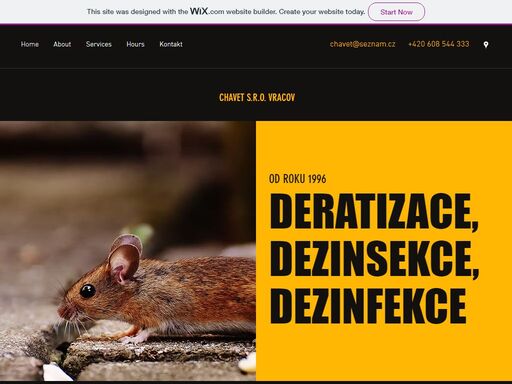The width and height of the screenshot is (512, 384).
Task: Click the mouse photo image
Action: click(x=128, y=251)
